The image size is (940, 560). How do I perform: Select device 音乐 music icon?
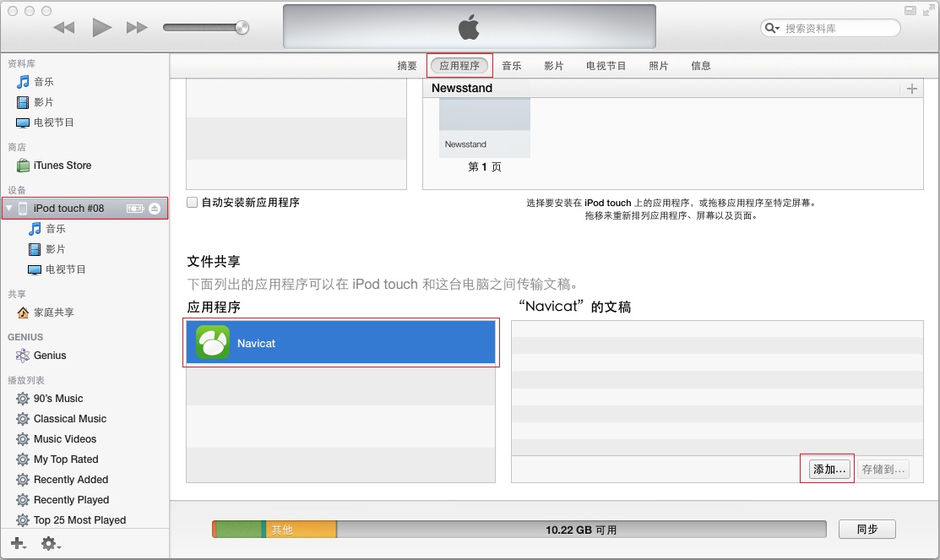coord(35,228)
